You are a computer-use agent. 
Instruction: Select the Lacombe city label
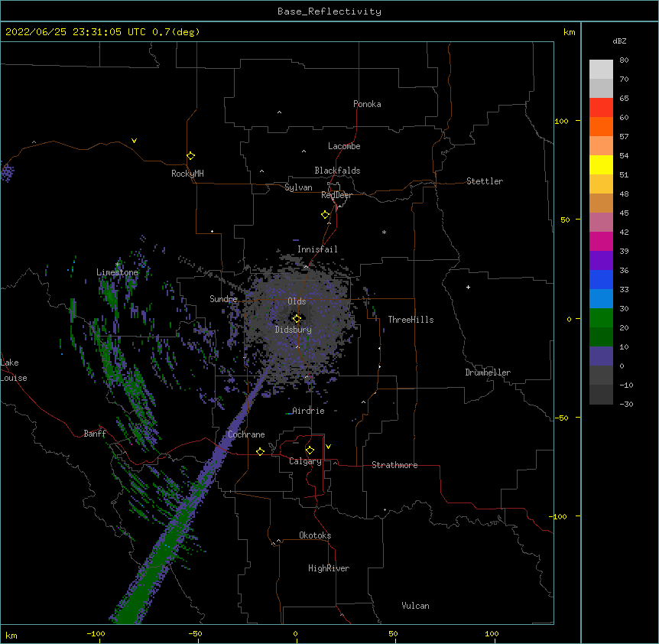344,146
